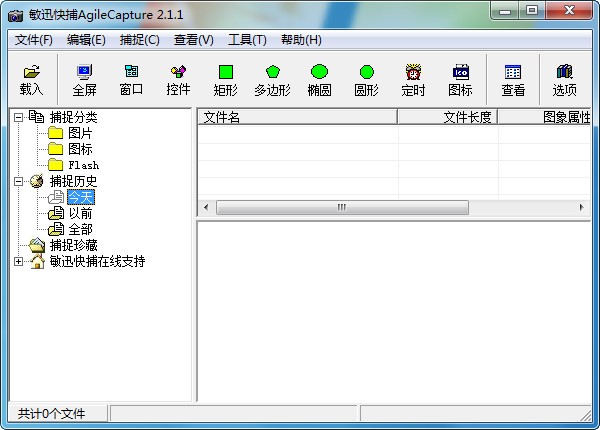Open the 文件(F) menu
This screenshot has width=600, height=430.
pyautogui.click(x=34, y=40)
